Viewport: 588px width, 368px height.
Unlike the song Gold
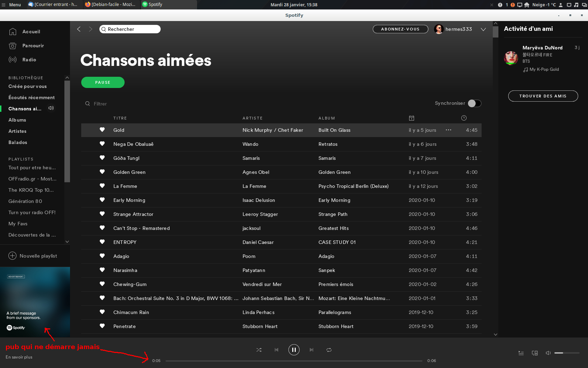pyautogui.click(x=102, y=130)
